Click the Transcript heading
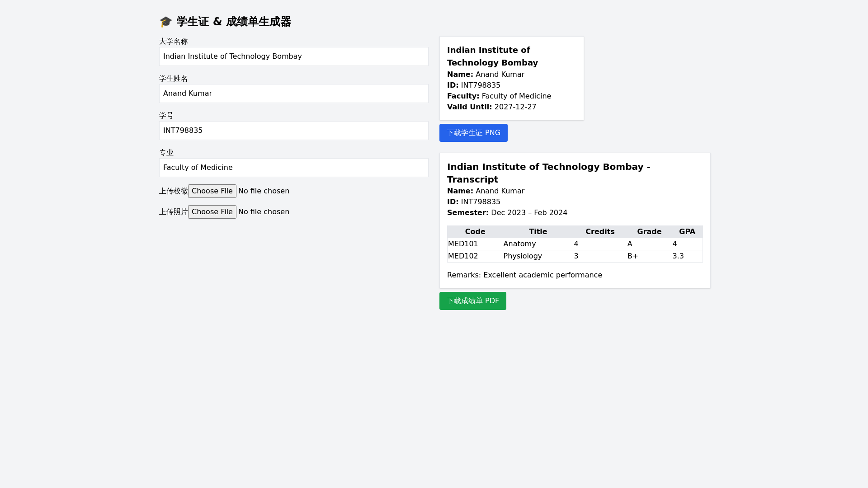Screen dimensions: 868x488 [x=549, y=173]
